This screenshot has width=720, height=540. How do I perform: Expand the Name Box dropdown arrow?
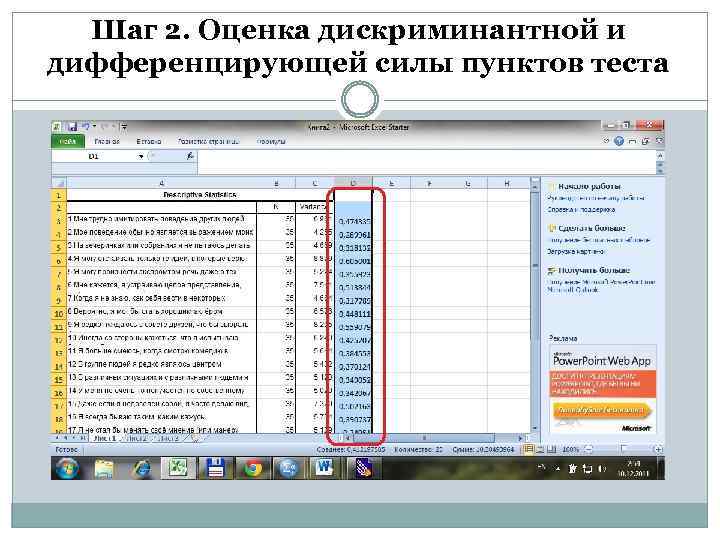pos(141,157)
